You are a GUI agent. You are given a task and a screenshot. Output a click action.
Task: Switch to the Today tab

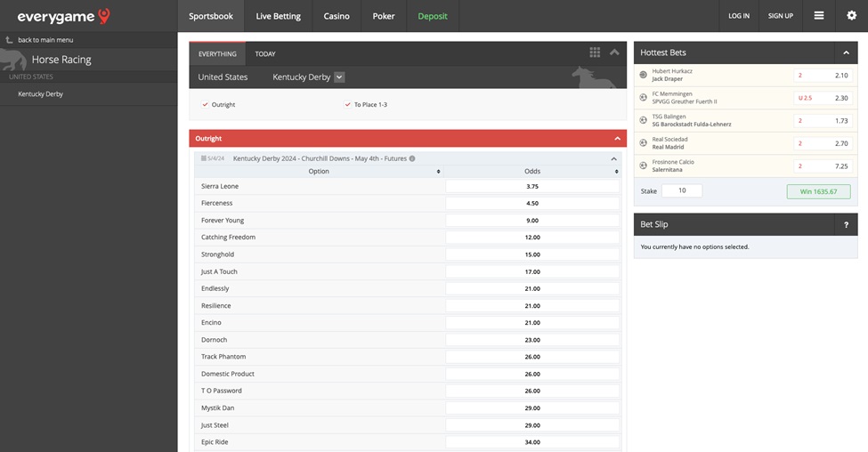point(265,54)
